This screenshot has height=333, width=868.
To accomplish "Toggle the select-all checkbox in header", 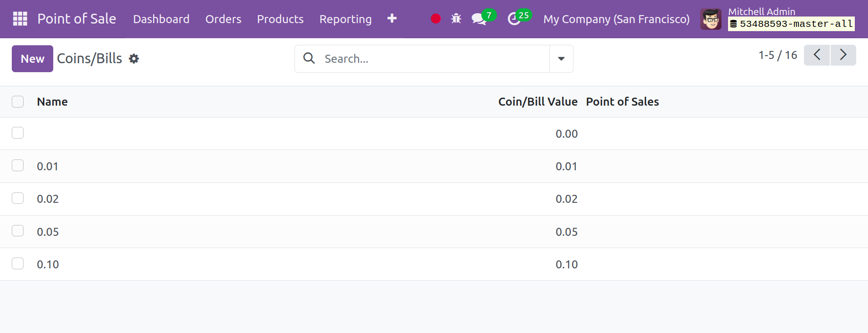I will pos(18,102).
